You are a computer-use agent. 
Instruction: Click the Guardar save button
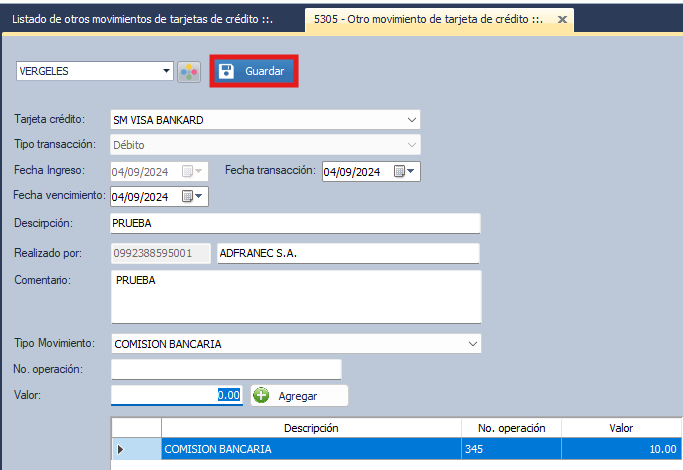point(254,72)
